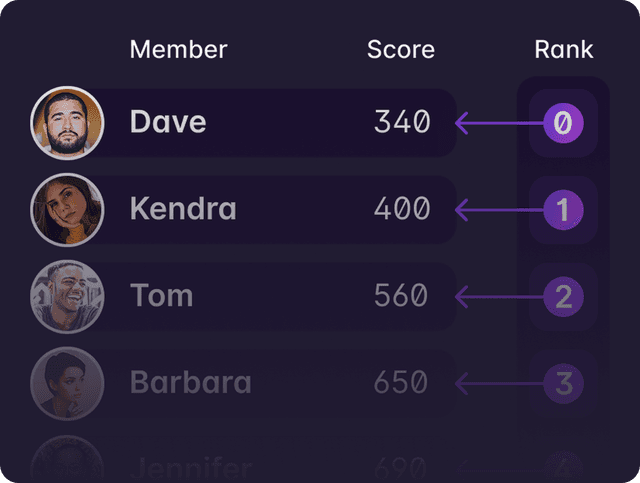640x483 pixels.
Task: Click Dave's score of 340
Action: [402, 122]
